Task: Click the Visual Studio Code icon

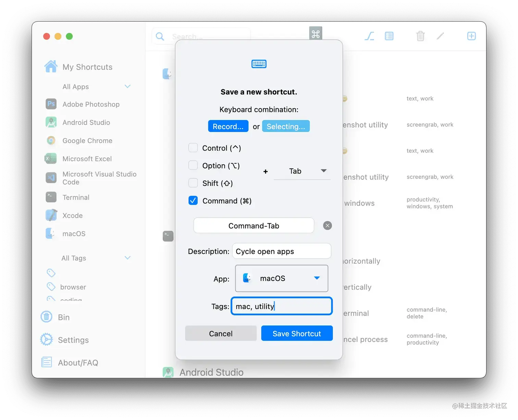Action: click(51, 178)
